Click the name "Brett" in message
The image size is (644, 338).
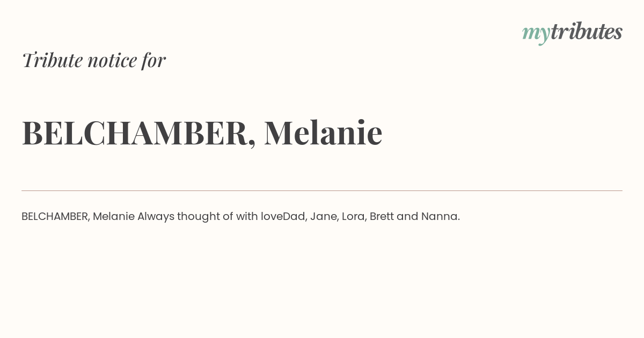382,216
